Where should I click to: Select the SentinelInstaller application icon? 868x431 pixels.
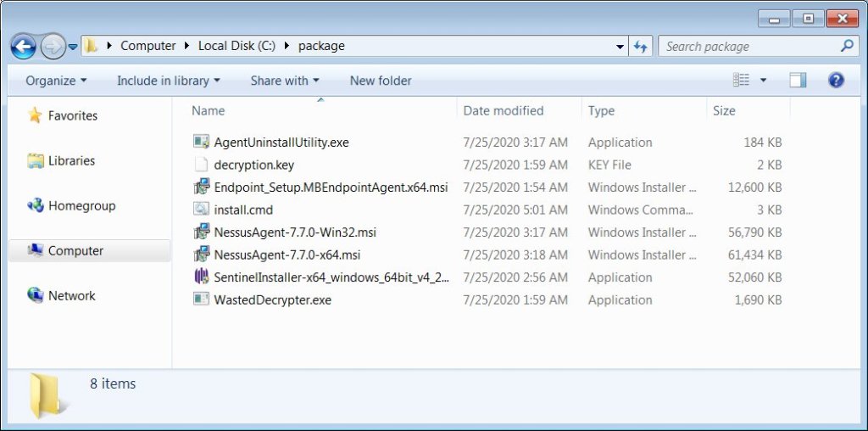[201, 277]
